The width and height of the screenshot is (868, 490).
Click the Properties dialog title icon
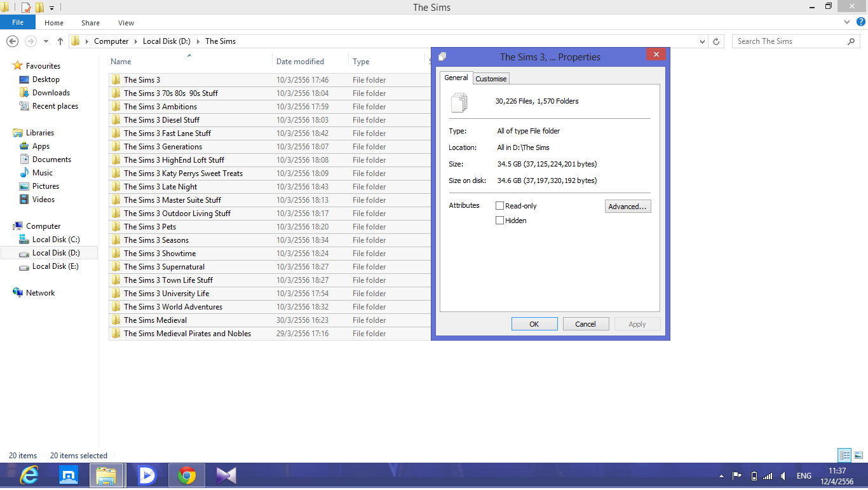tap(442, 57)
